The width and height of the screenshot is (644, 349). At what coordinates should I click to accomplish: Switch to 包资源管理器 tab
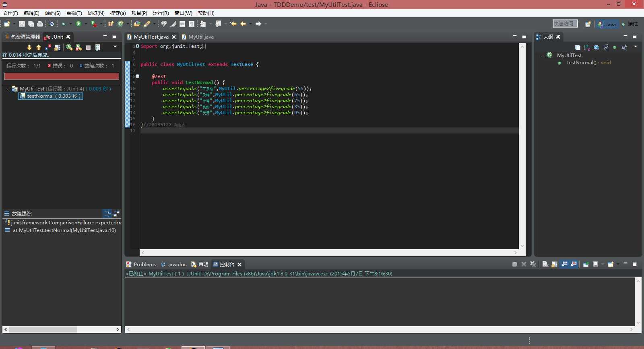click(22, 37)
